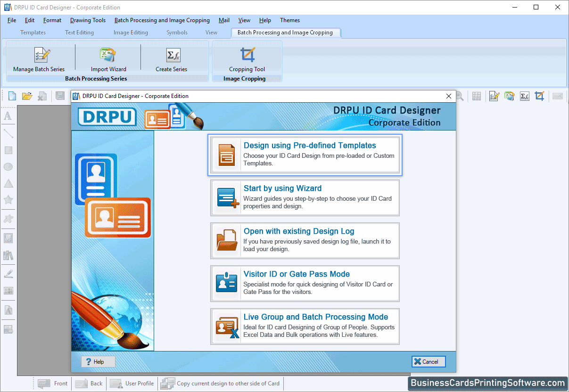Switch to the Symbols tab
Image resolution: width=569 pixels, height=392 pixels.
(177, 33)
